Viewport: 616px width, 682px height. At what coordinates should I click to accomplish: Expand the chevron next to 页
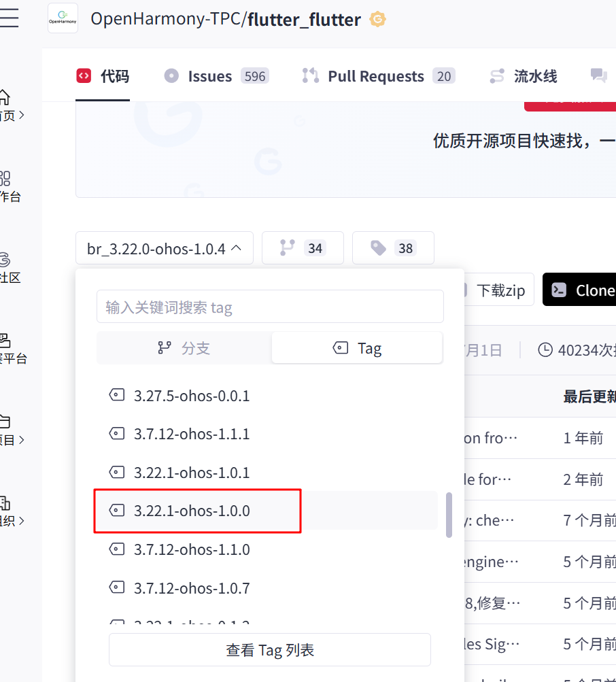click(x=21, y=116)
